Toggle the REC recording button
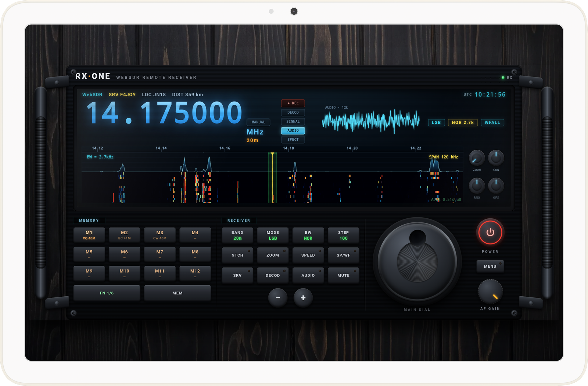This screenshot has width=588, height=386. click(x=293, y=103)
